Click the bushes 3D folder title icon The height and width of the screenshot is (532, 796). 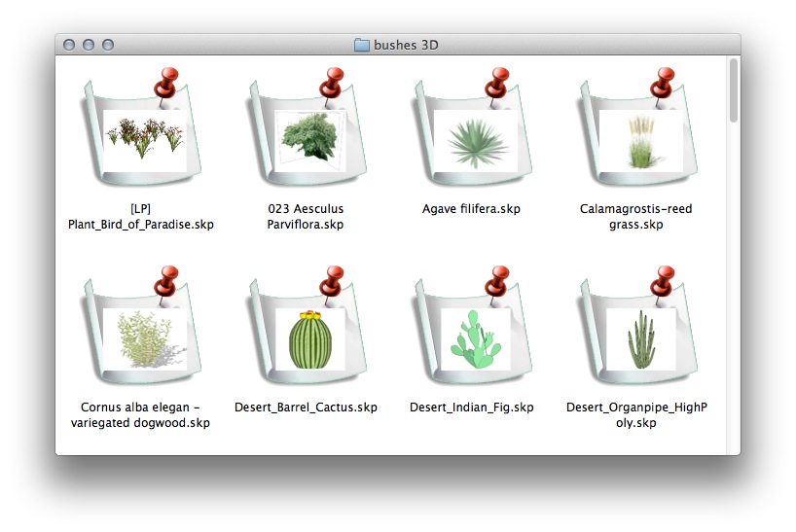click(x=361, y=45)
